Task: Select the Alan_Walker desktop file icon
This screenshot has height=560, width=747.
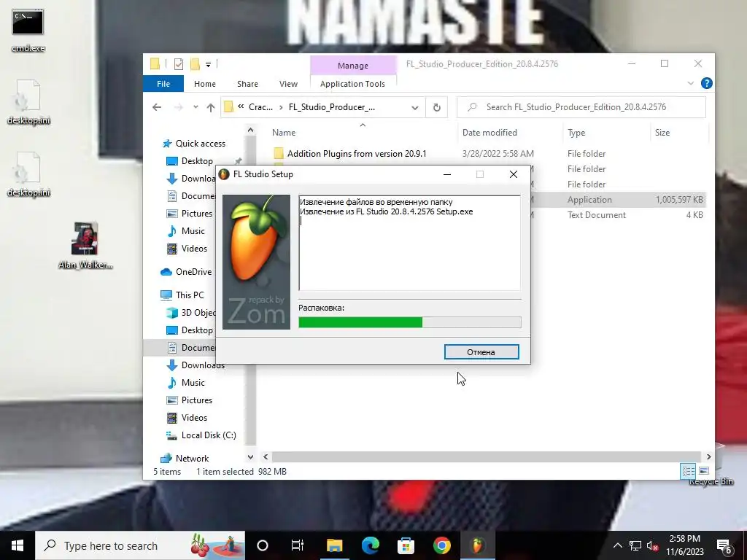Action: pos(85,245)
